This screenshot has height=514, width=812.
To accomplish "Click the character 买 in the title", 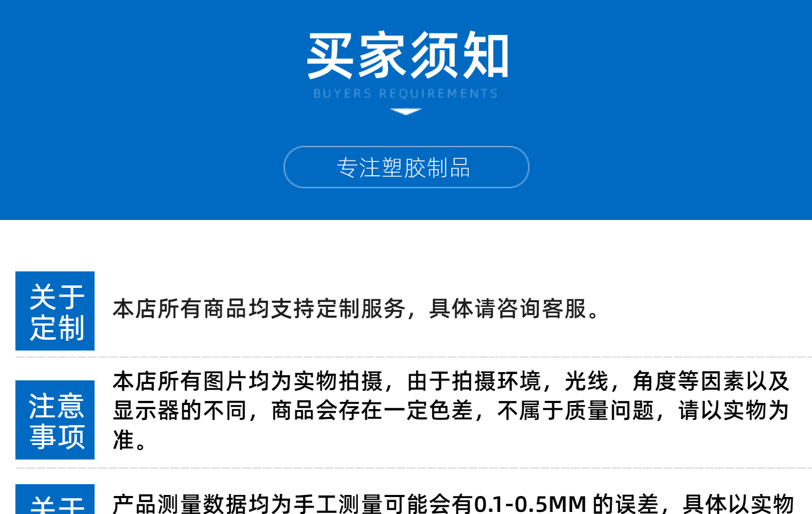I will 330,55.
